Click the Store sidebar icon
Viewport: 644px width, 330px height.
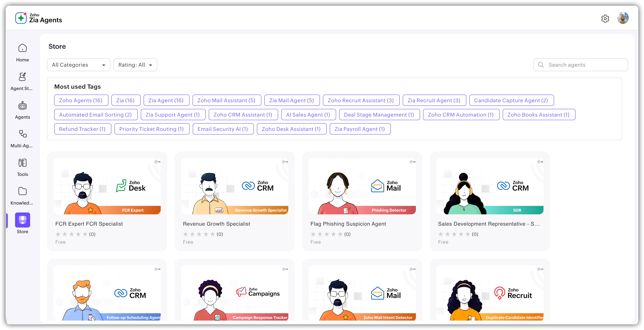pyautogui.click(x=23, y=220)
